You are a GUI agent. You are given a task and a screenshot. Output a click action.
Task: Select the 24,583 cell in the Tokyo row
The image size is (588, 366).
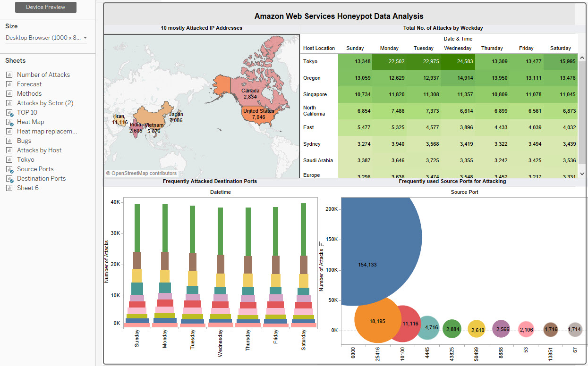pyautogui.click(x=458, y=62)
